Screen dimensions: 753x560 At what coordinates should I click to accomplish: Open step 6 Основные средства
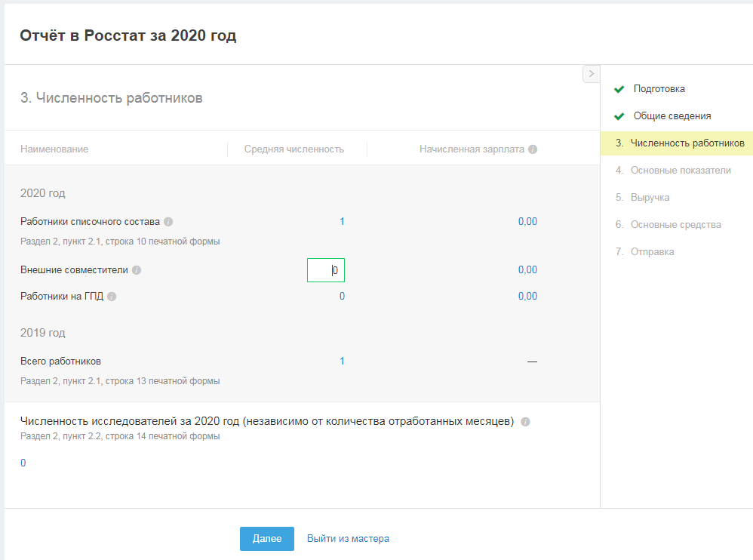[675, 225]
